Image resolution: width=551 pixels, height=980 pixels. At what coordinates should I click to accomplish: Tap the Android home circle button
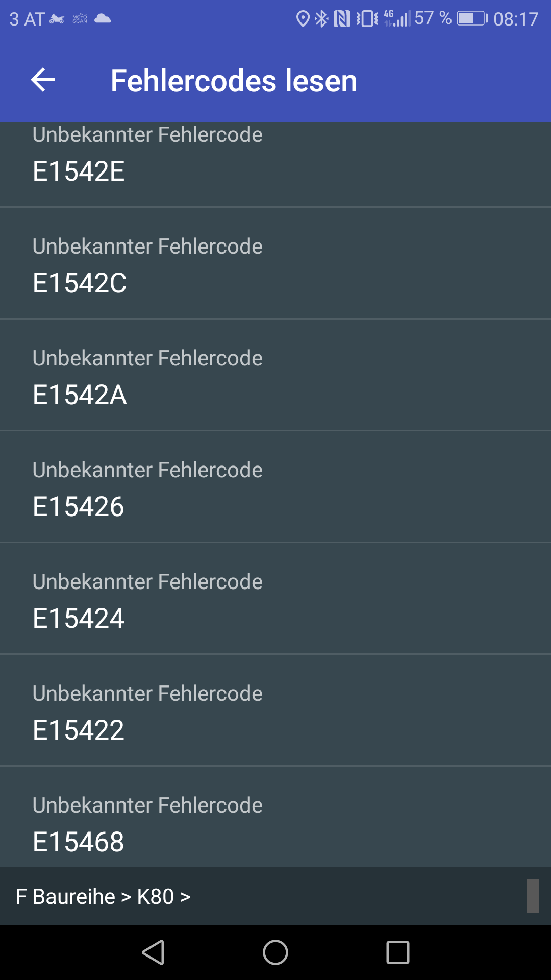click(275, 952)
